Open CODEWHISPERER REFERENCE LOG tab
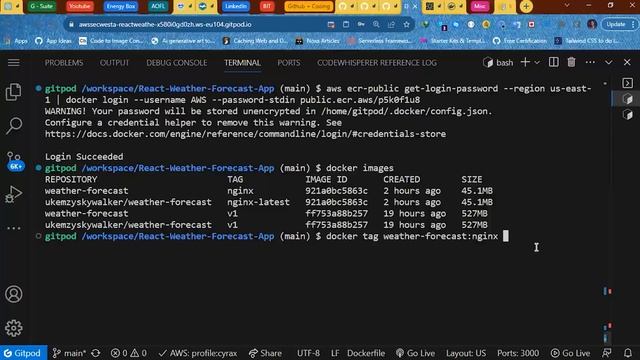The height and width of the screenshot is (360, 640). coord(377,63)
